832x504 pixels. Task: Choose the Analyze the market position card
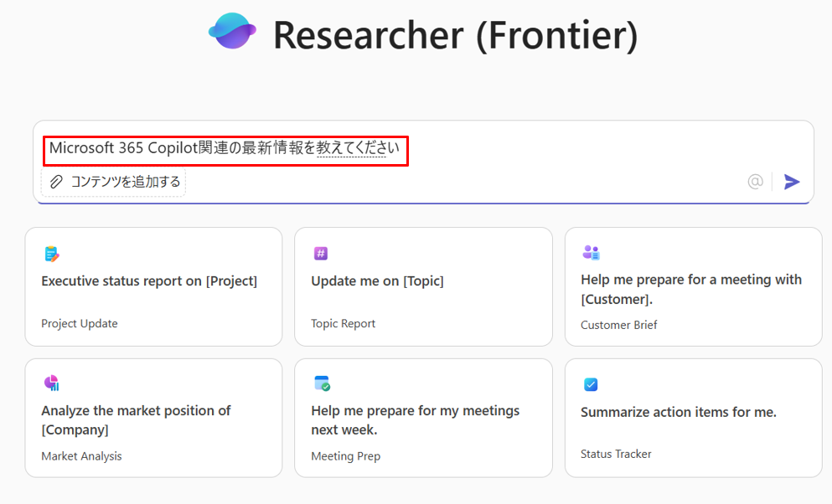[153, 418]
